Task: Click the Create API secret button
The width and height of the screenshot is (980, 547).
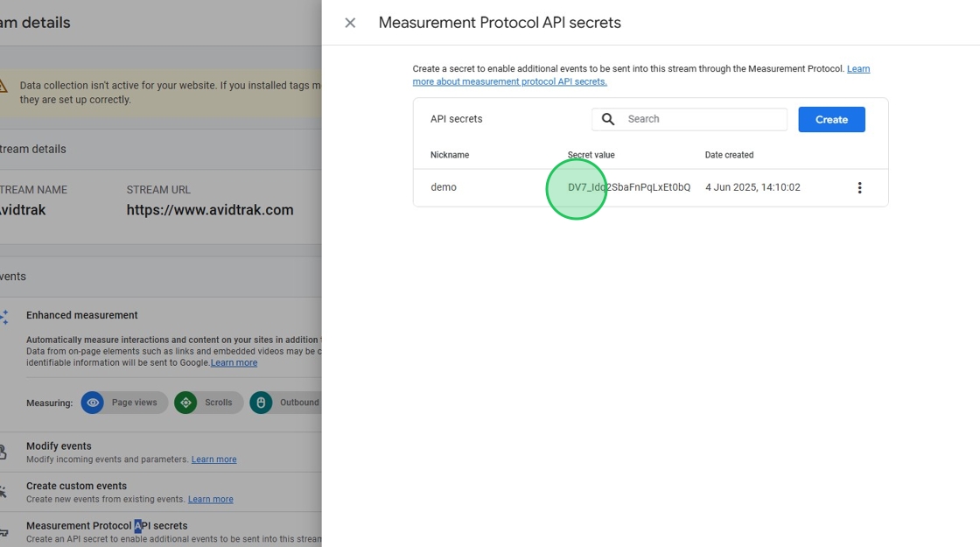Action: point(831,119)
